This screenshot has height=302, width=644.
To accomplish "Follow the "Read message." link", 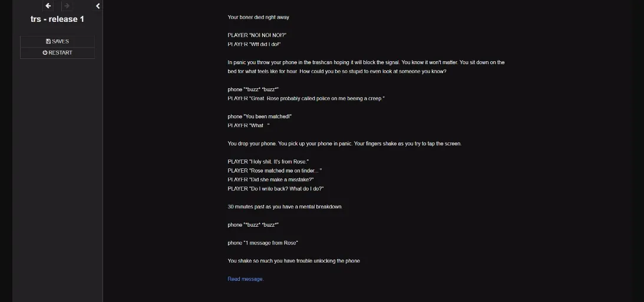I will click(x=245, y=279).
